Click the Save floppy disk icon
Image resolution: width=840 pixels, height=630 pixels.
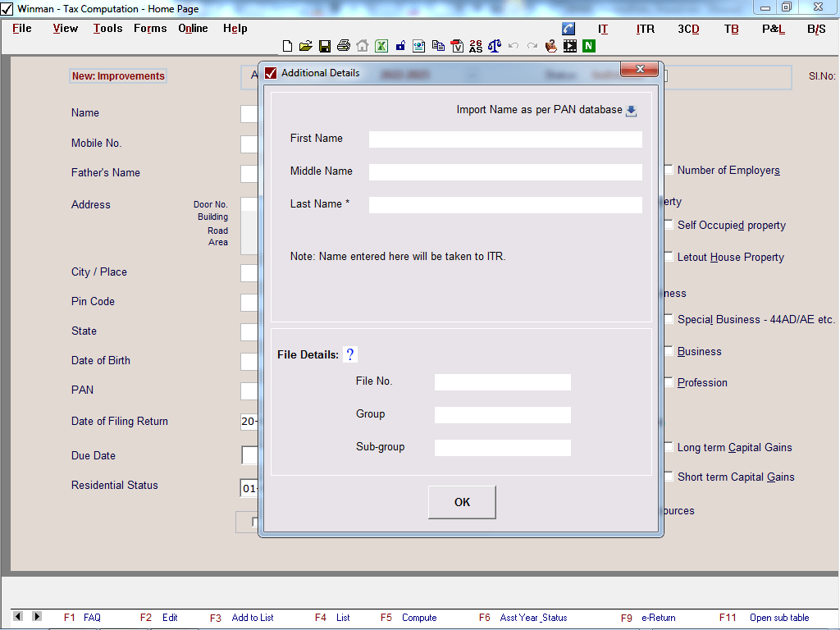[x=324, y=46]
